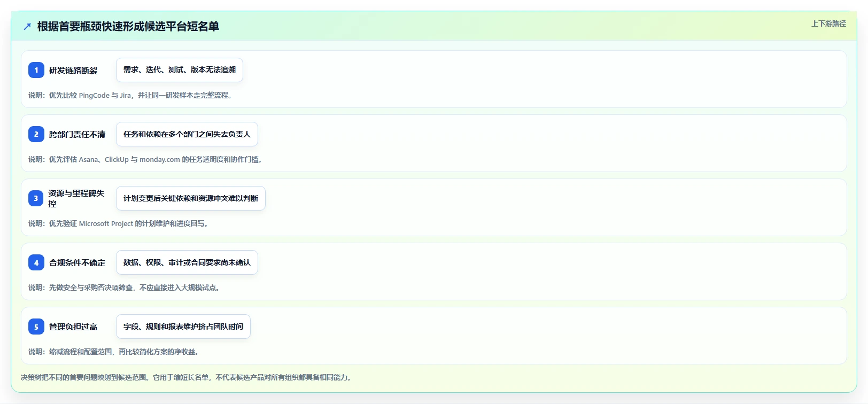Image resolution: width=868 pixels, height=404 pixels.
Task: Click the number 2 badge for 跨部门责任不清
Action: click(x=36, y=134)
